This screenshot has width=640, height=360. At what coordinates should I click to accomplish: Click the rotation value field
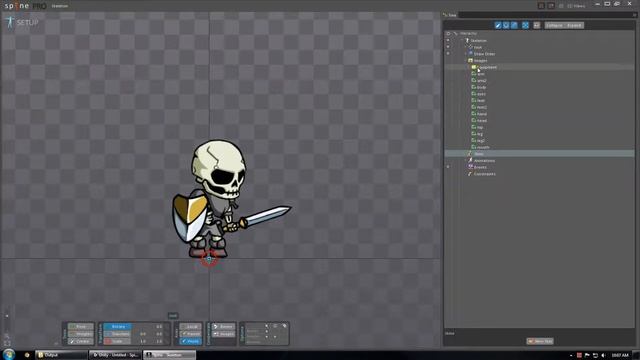(159, 327)
